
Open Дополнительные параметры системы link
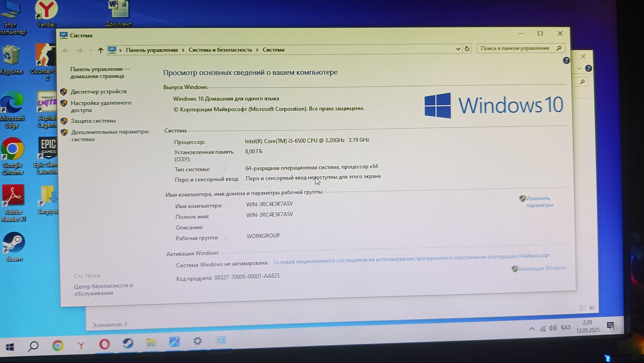point(110,135)
